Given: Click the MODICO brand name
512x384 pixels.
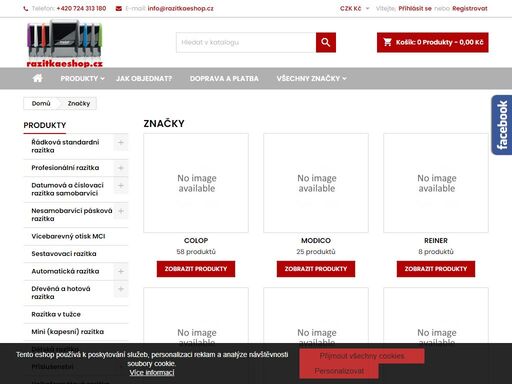Looking at the screenshot, I should tap(316, 240).
